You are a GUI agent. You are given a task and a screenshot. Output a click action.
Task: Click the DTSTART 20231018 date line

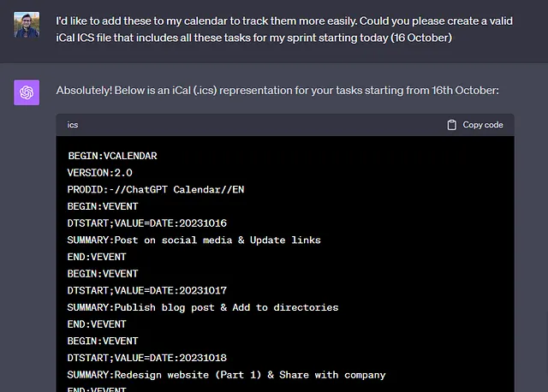pos(147,358)
